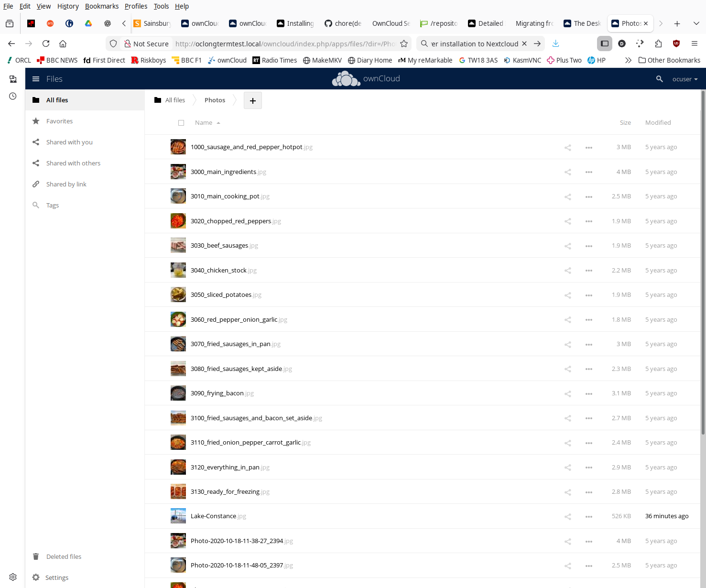Viewport: 706px width, 588px height.
Task: Open thumbnail of 3020_chopped_red_peppers.jpg
Action: tap(178, 221)
